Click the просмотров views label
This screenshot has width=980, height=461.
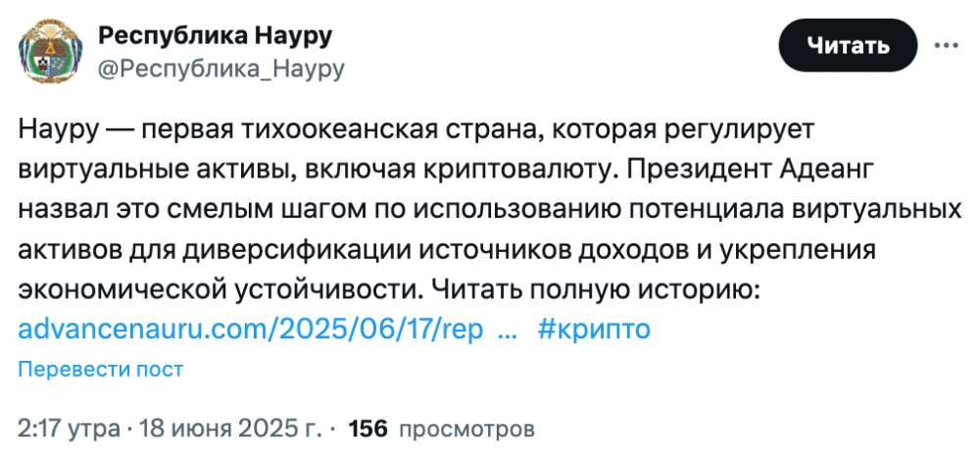467,428
